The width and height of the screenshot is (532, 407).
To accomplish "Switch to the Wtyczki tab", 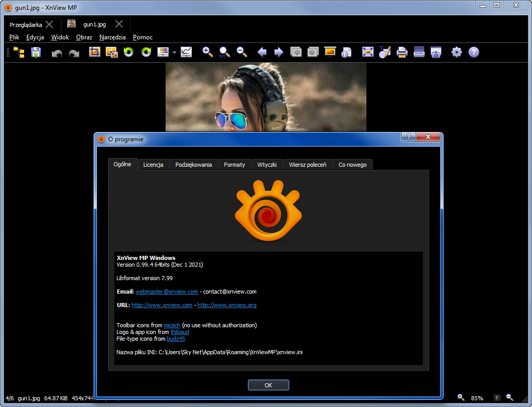I will click(267, 165).
